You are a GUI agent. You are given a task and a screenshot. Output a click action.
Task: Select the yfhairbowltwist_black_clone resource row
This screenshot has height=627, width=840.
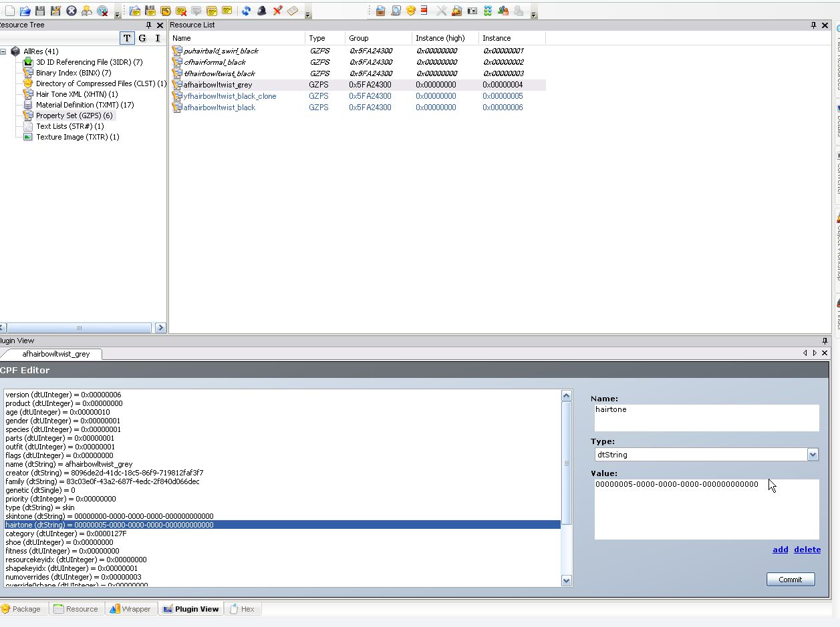click(358, 96)
